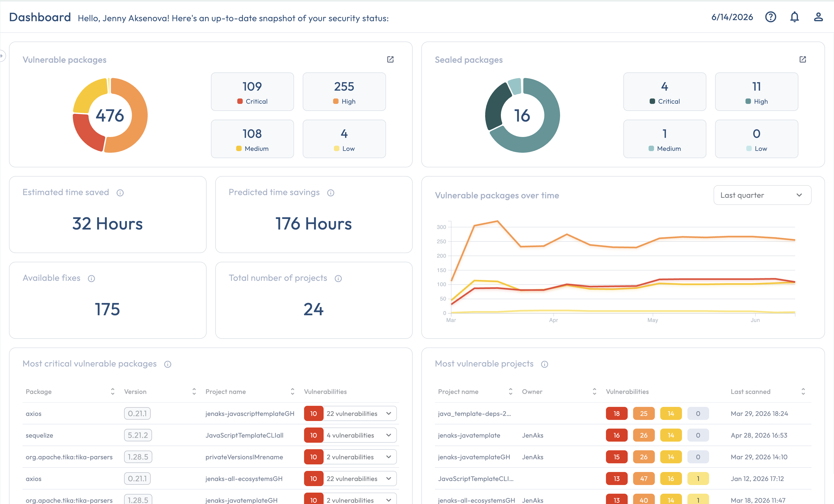This screenshot has height=504, width=834.
Task: Open JavaScriptTemplateCLI... in projects table
Action: click(x=476, y=478)
